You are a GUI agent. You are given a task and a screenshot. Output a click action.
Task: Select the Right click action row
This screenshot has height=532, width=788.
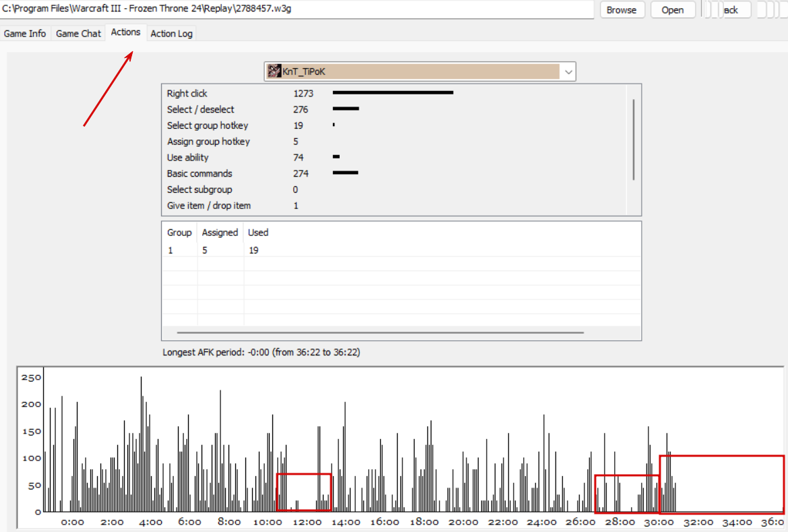(394, 93)
